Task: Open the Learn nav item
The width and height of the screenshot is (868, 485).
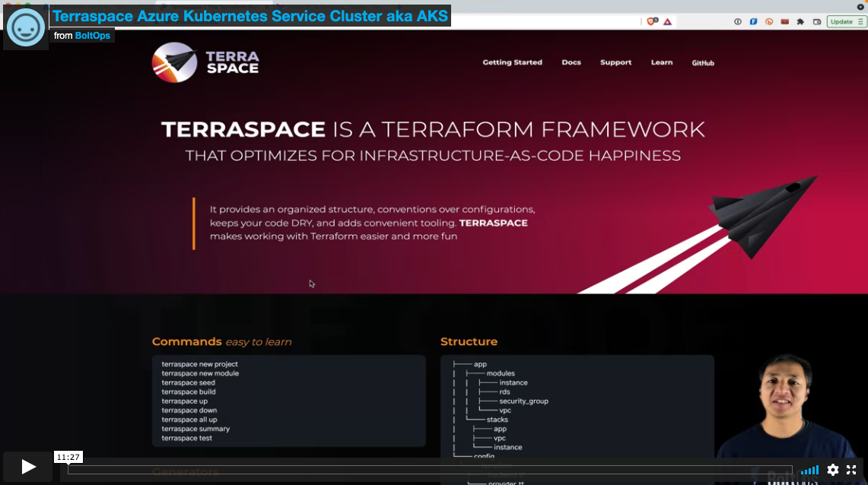Action: [x=662, y=62]
